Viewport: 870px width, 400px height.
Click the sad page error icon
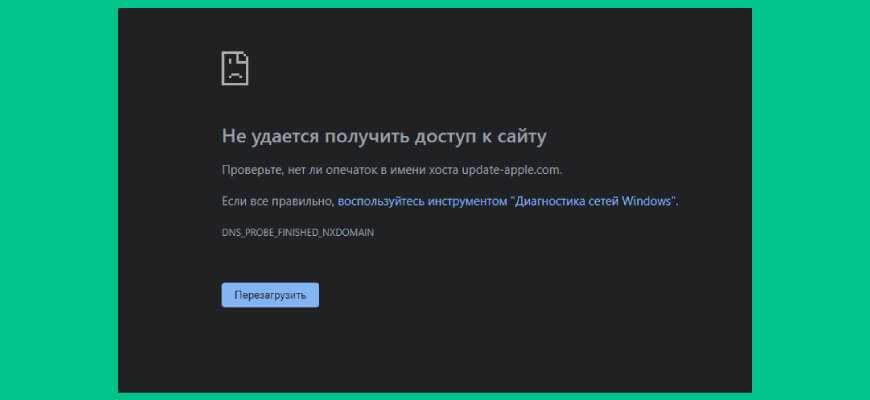(x=234, y=68)
